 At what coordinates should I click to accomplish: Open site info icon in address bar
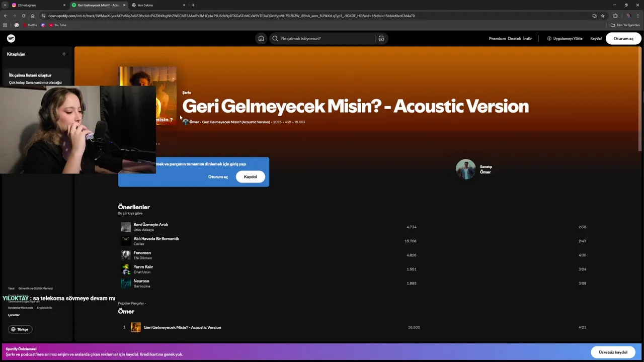pos(43,16)
